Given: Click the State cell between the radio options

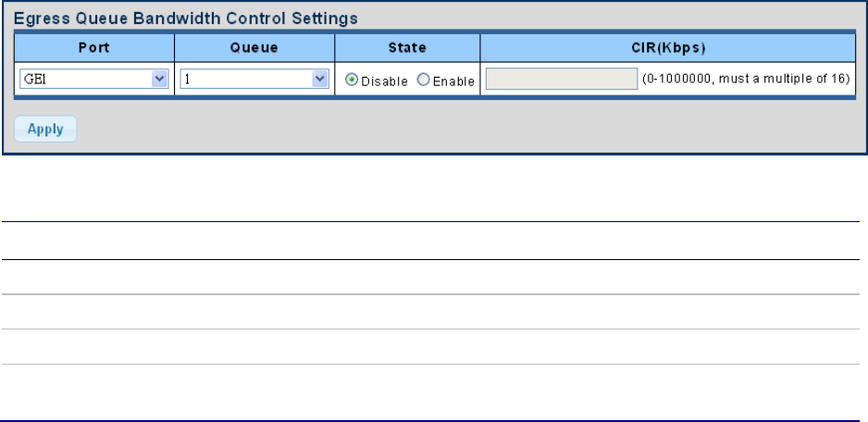Looking at the screenshot, I should coord(412,81).
